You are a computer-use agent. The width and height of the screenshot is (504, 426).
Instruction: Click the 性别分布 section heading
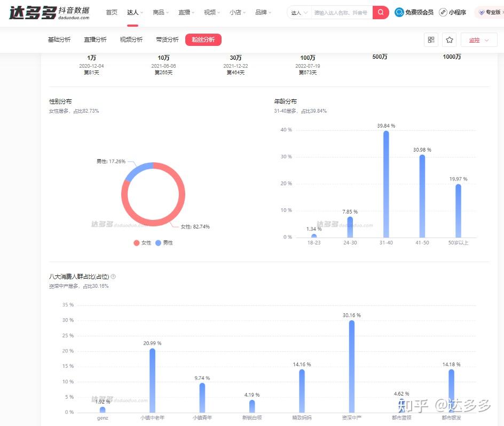click(60, 101)
